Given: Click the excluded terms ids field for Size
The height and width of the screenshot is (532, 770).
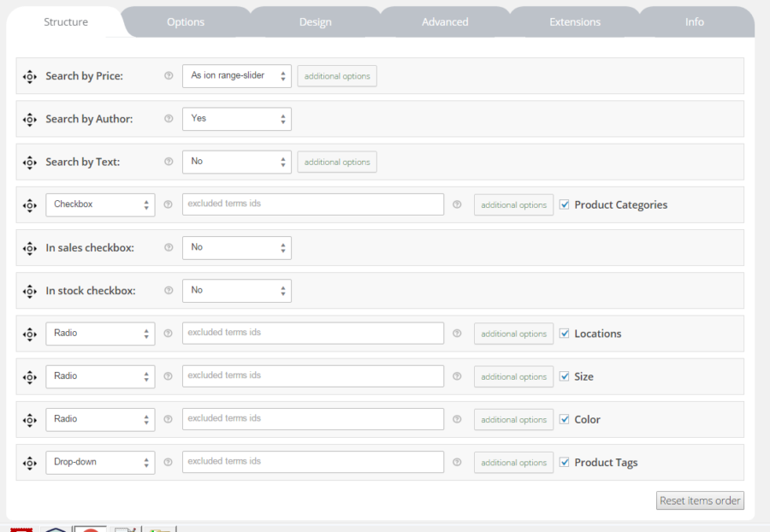Looking at the screenshot, I should click(312, 376).
